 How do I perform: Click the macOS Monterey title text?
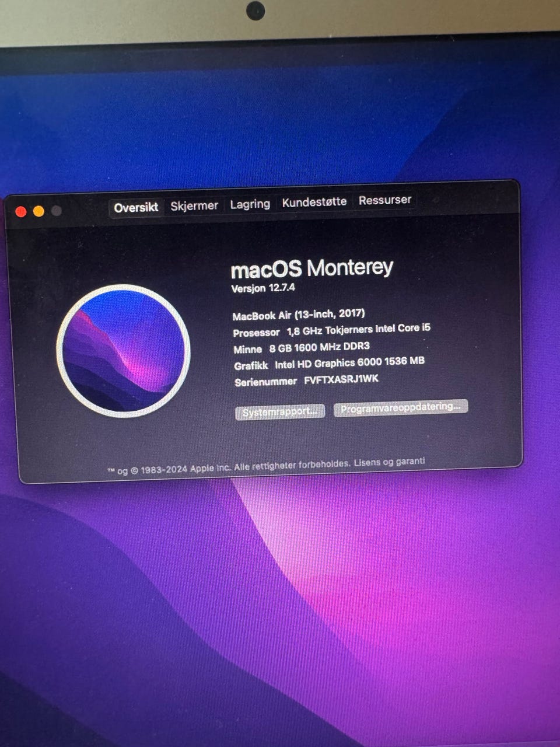coord(311,268)
